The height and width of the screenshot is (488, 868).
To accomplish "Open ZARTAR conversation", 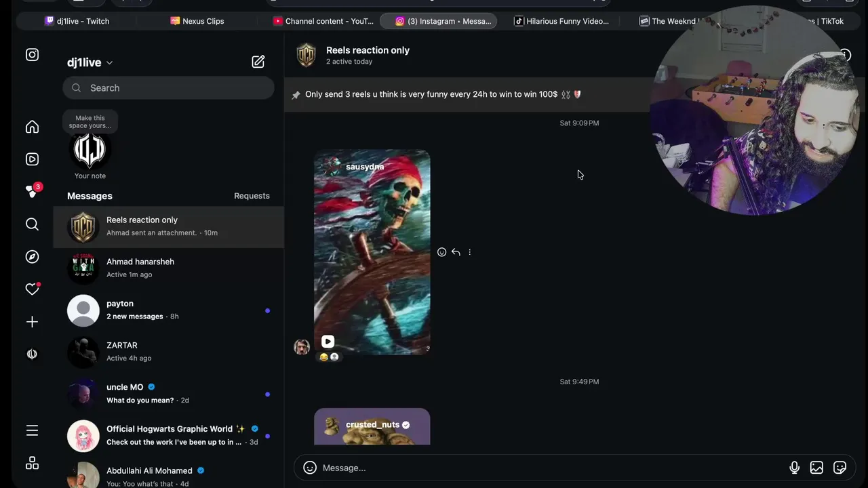I will pos(168,352).
